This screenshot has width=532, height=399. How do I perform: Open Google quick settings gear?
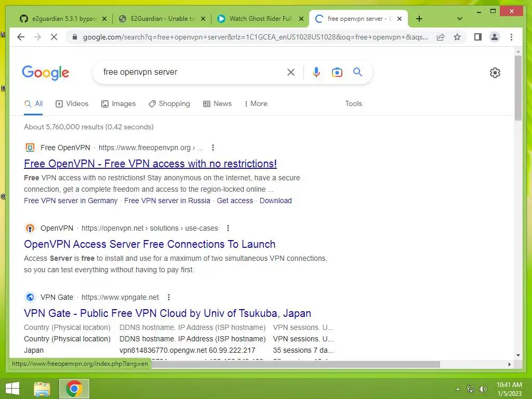pos(495,73)
